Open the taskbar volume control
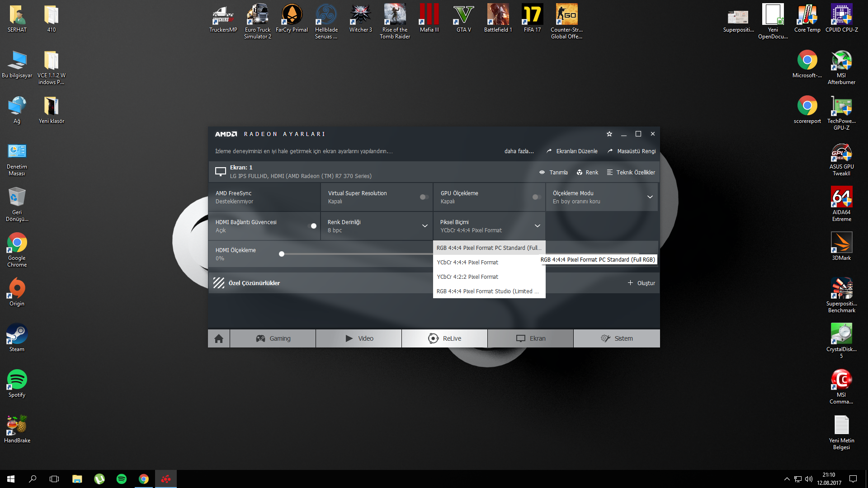 pos(809,479)
